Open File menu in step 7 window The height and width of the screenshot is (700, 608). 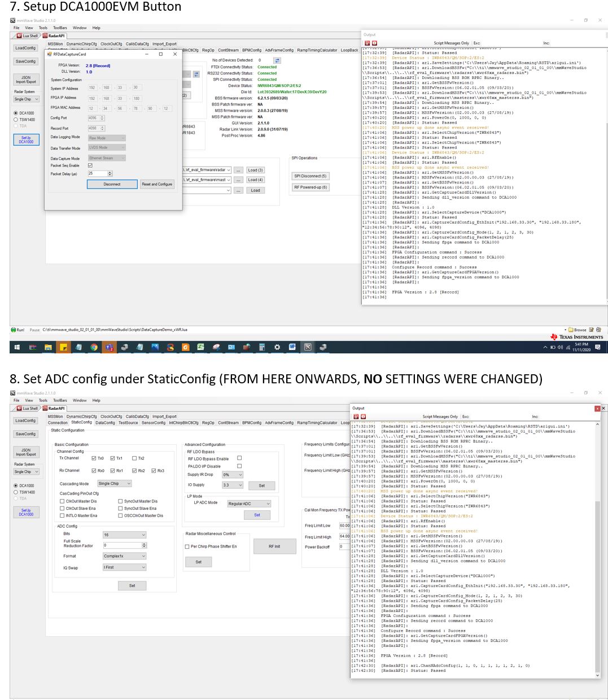pos(16,28)
